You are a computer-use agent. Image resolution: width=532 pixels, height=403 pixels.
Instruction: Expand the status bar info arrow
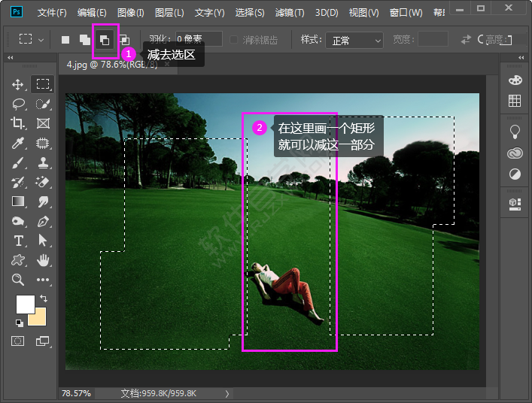pos(227,393)
